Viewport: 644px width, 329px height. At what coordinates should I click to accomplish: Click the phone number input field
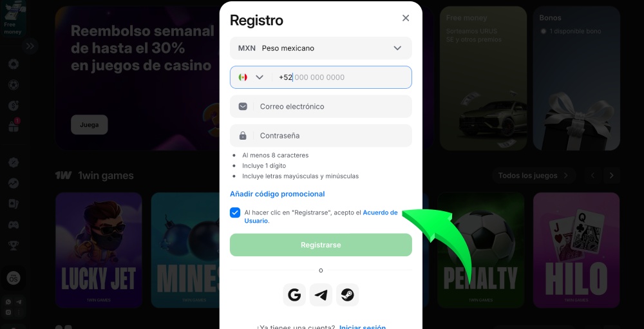[x=343, y=77]
